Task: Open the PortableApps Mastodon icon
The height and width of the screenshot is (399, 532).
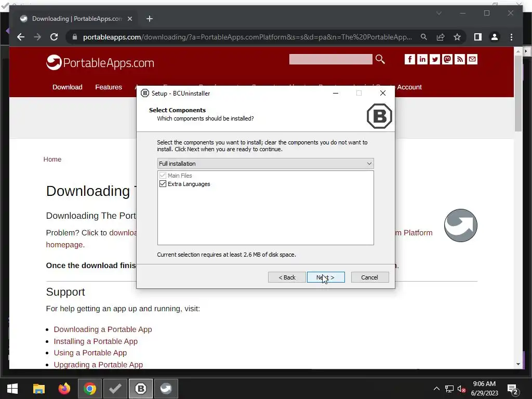Action: [x=447, y=59]
